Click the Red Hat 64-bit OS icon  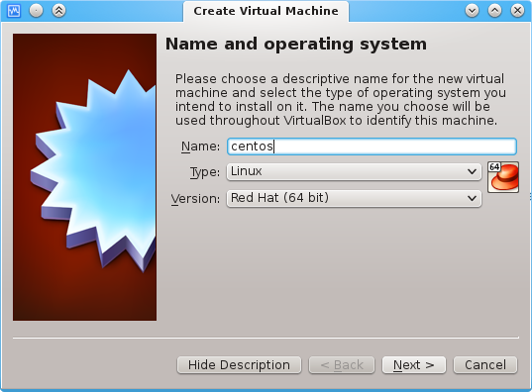pos(503,177)
